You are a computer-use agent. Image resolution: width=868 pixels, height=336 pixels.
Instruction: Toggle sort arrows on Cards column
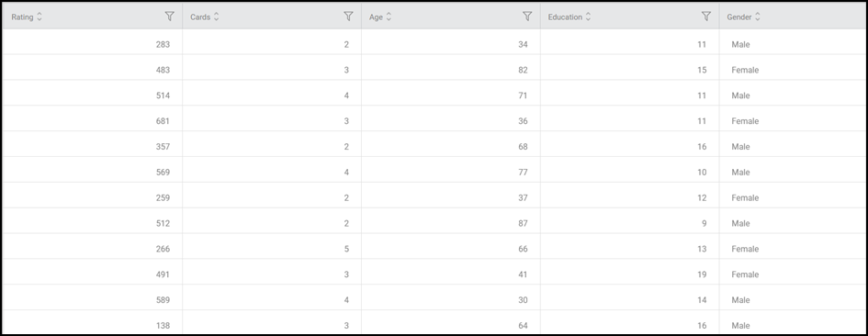click(216, 17)
